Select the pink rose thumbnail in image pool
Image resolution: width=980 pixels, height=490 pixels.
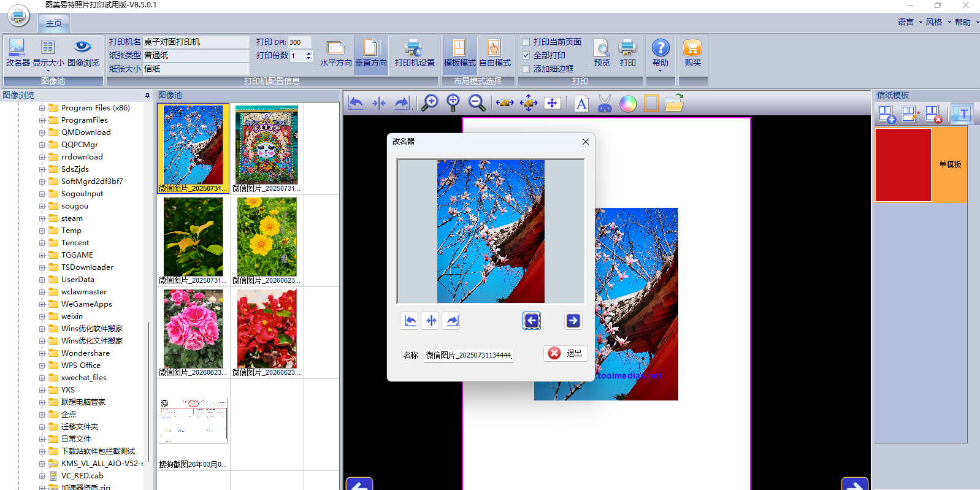pyautogui.click(x=193, y=329)
